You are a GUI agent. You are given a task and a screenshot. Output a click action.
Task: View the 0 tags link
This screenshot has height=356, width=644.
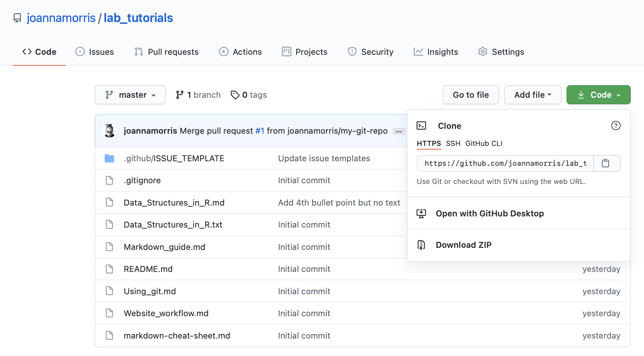(x=249, y=95)
